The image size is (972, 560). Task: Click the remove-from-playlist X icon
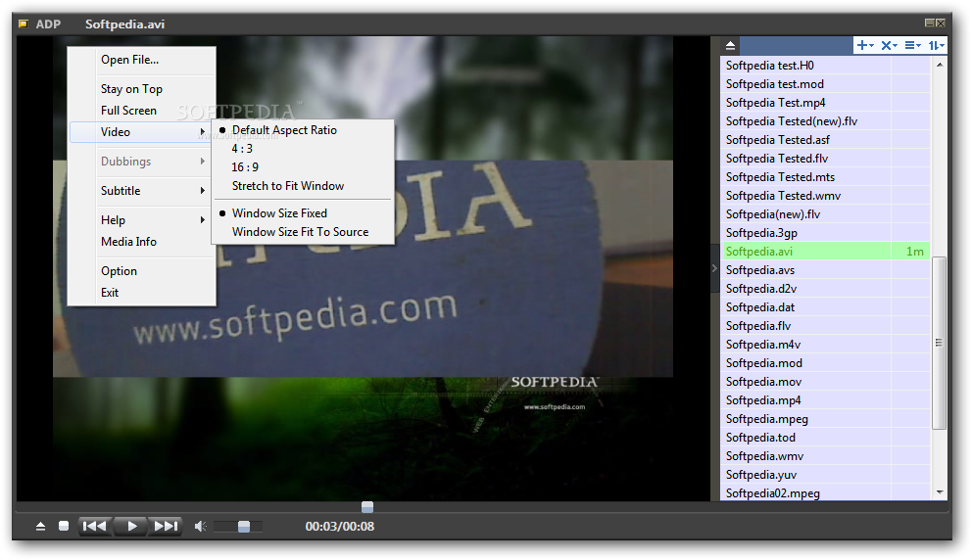point(889,45)
